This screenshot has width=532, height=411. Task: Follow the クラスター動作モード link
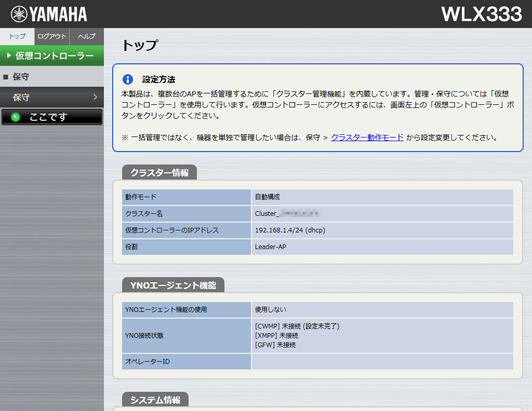point(367,137)
